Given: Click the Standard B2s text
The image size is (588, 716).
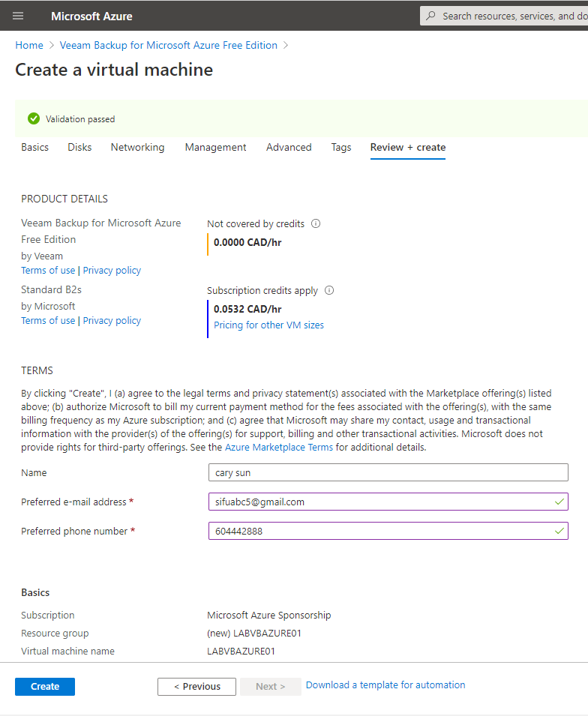Looking at the screenshot, I should [x=51, y=289].
